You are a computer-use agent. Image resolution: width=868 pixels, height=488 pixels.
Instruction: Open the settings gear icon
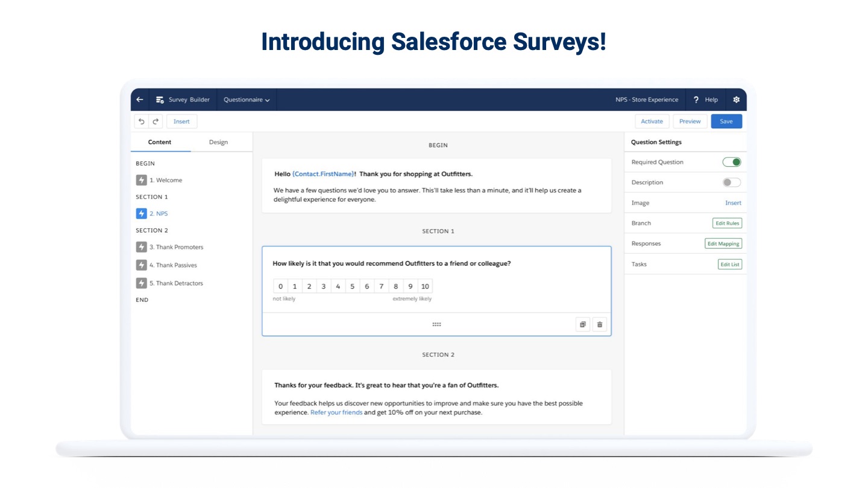click(x=736, y=100)
